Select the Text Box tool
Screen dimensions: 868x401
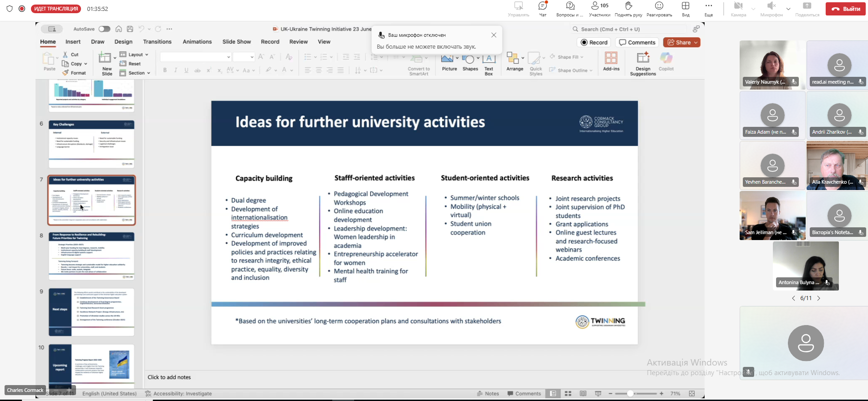point(489,64)
